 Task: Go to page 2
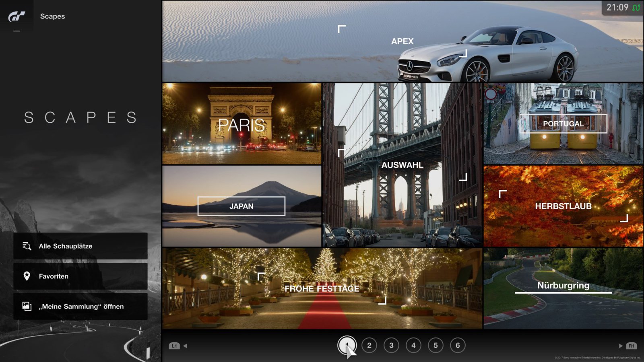pos(369,345)
